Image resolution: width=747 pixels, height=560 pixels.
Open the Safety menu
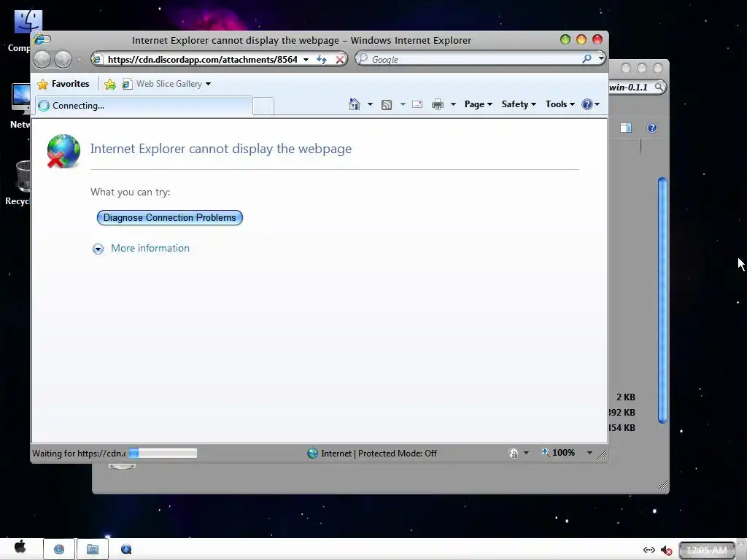point(519,104)
